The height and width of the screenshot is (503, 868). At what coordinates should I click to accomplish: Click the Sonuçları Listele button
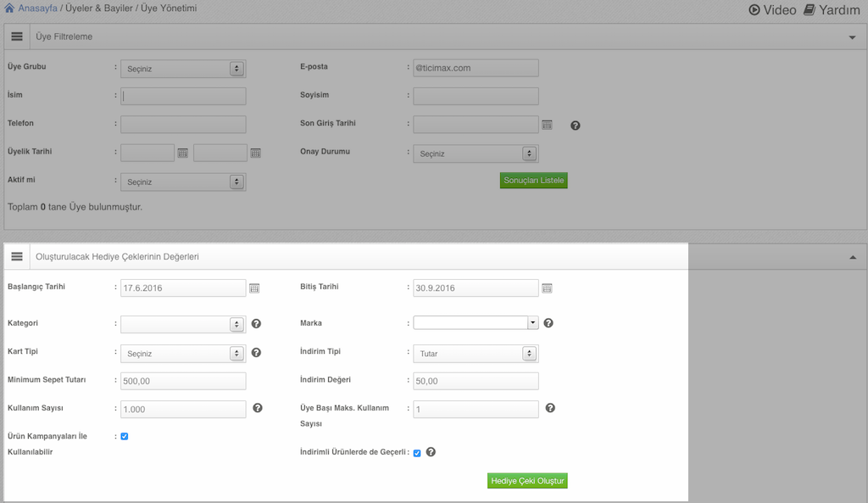point(533,181)
